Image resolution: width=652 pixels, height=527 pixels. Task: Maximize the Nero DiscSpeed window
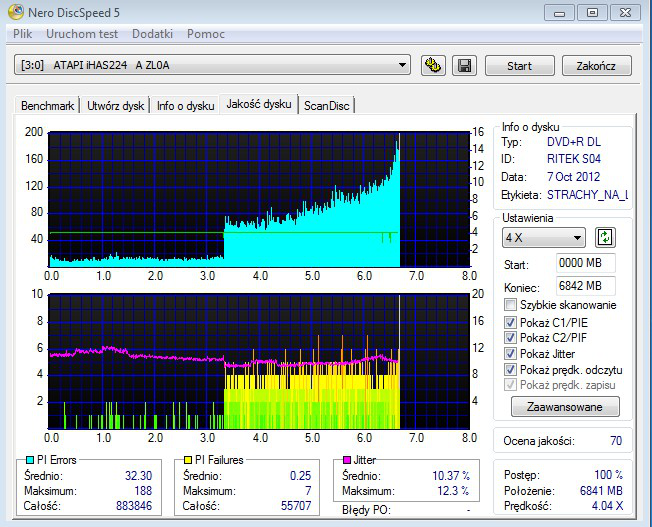pyautogui.click(x=592, y=12)
